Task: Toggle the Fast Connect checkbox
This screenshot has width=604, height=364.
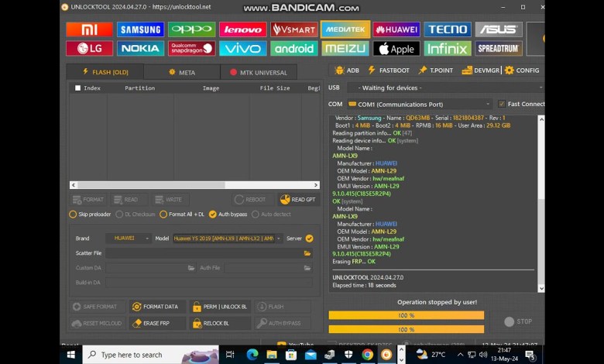Action: (x=502, y=104)
